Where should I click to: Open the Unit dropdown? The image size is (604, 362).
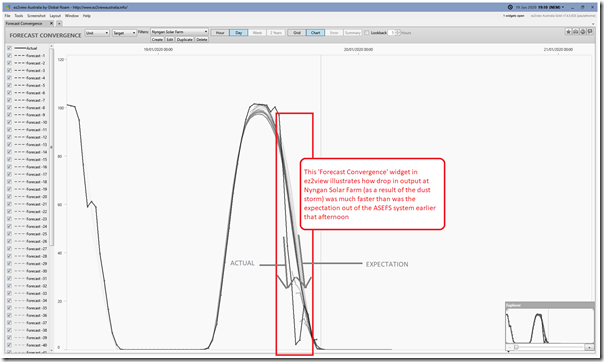coord(97,33)
